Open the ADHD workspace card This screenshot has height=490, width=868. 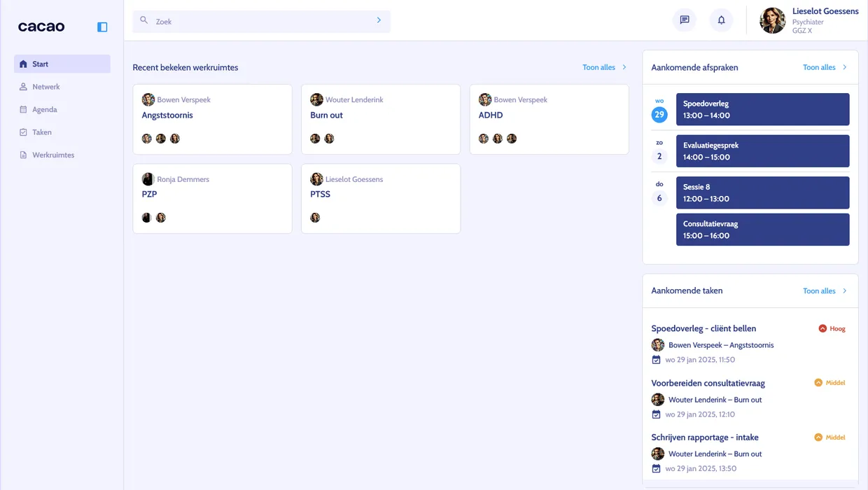[549, 119]
